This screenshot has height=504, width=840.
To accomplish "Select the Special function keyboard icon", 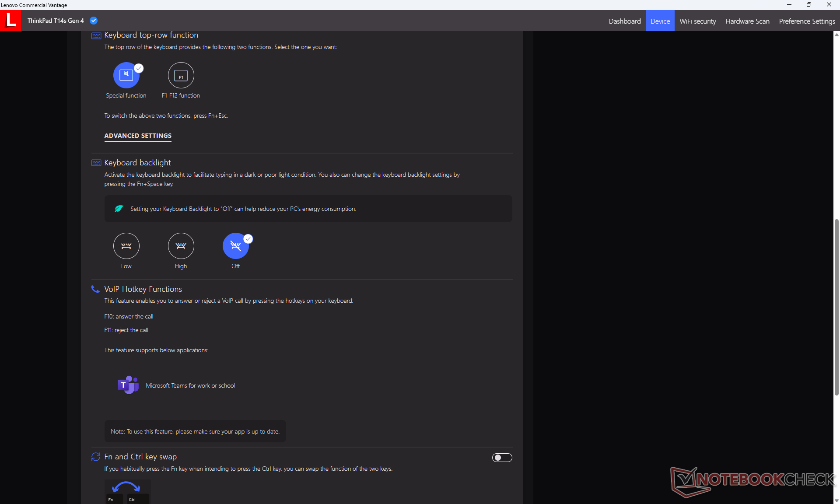I will [x=126, y=75].
